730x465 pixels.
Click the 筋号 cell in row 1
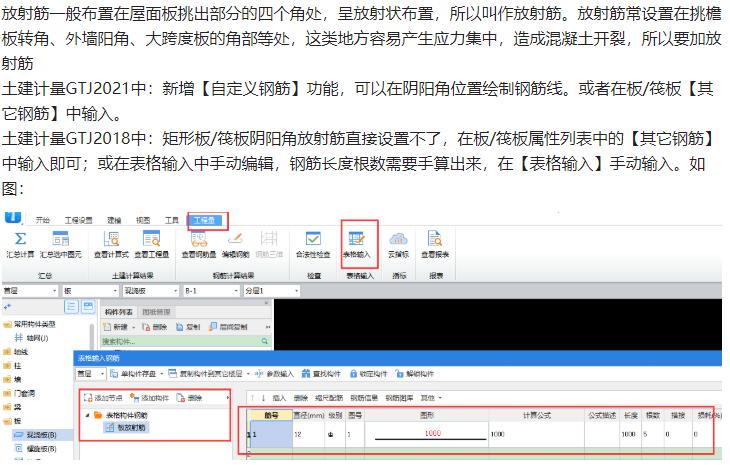point(271,434)
